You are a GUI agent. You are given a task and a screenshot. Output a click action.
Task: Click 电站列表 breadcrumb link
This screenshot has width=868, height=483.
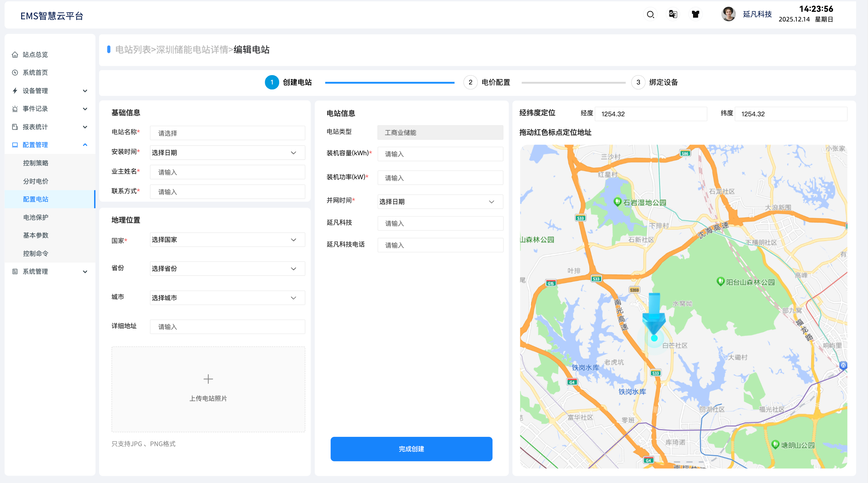[x=133, y=50]
